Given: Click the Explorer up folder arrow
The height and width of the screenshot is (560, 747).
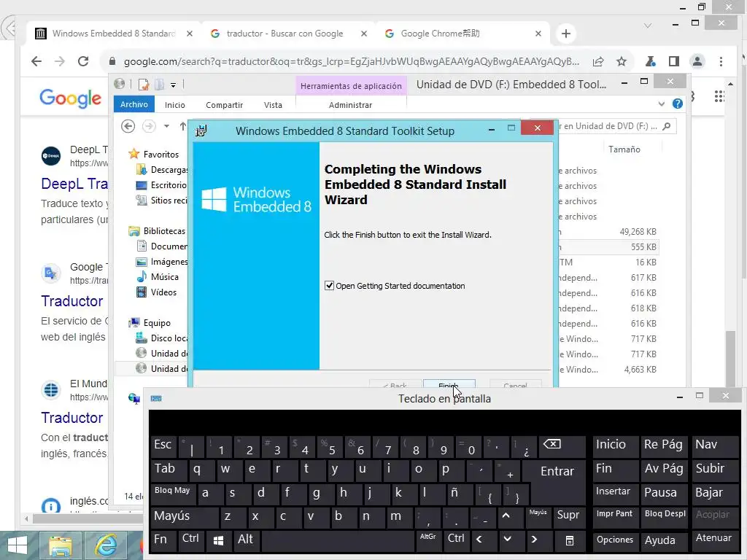Looking at the screenshot, I should (183, 126).
